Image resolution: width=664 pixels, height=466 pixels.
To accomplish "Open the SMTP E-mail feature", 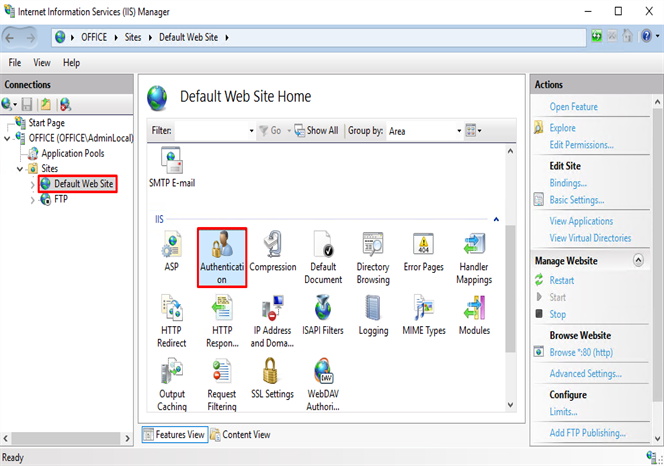I will 172,167.
